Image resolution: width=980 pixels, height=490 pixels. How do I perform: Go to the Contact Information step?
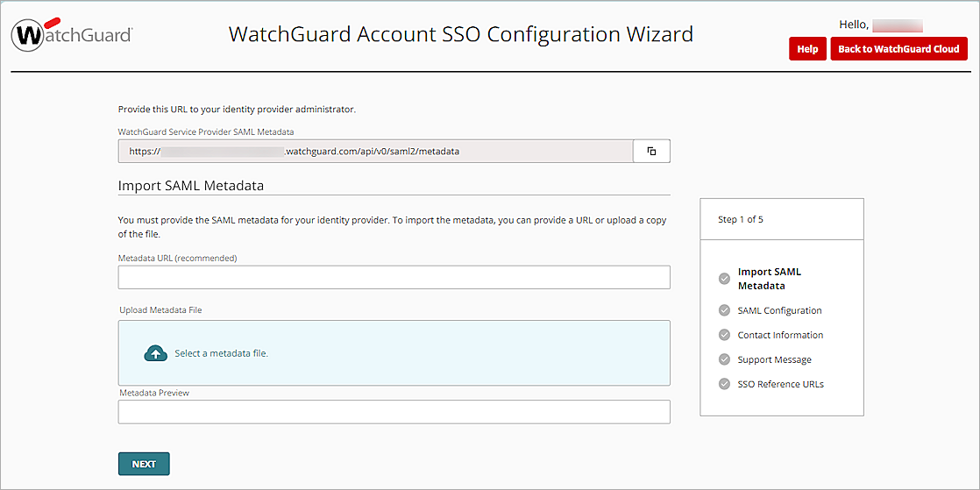coord(780,335)
